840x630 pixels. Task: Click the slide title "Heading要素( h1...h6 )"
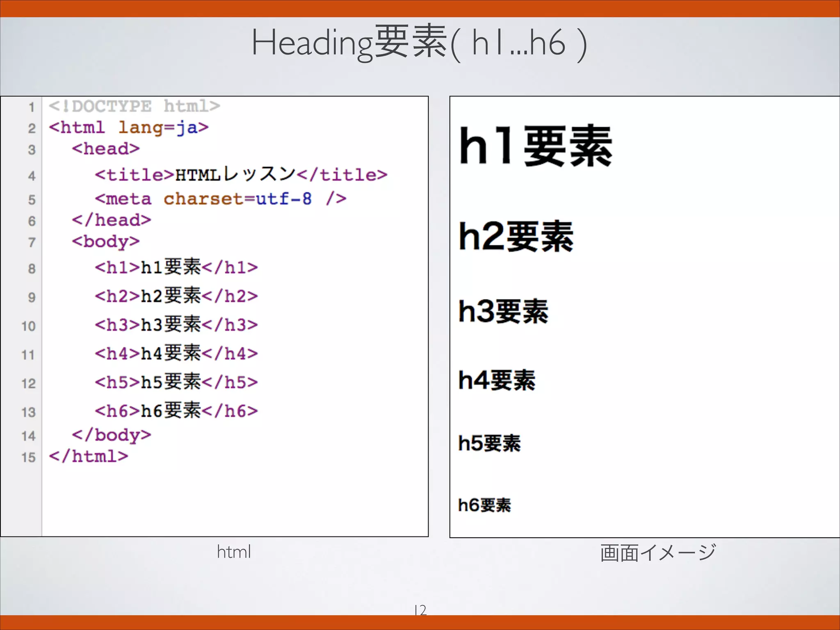pos(419,43)
